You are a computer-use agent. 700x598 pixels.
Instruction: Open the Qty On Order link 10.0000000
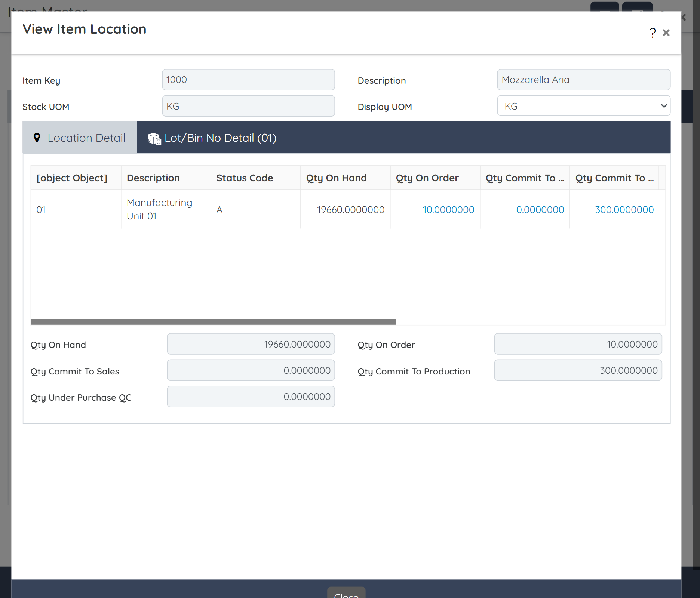point(448,210)
